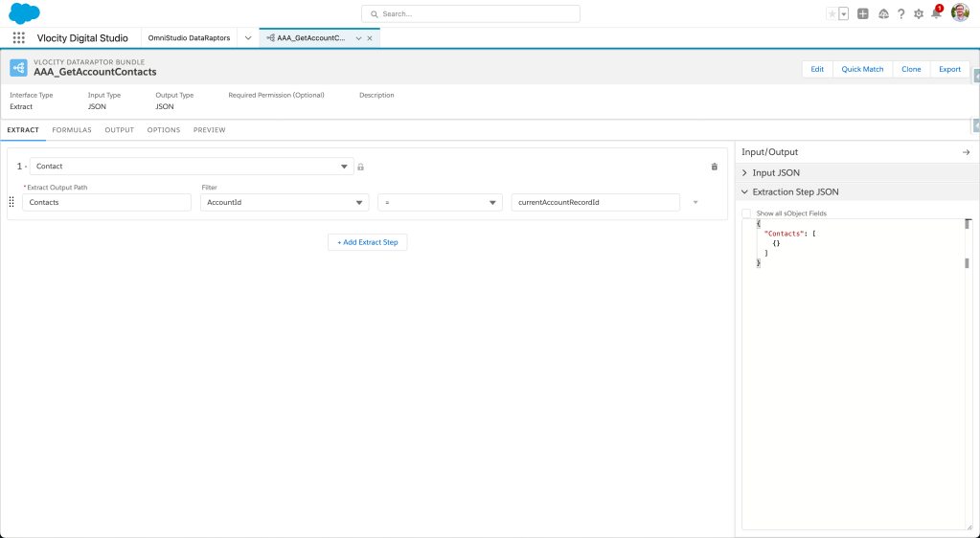The height and width of the screenshot is (538, 980).
Task: Click the notifications bell icon
Action: 936,13
